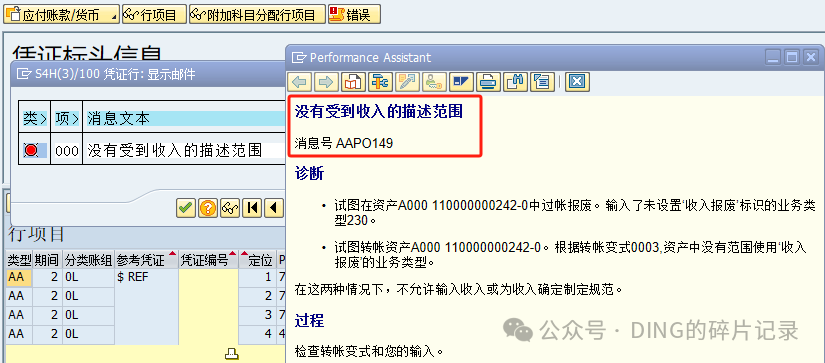Click 定位 value 4 cell
Screen dimensions: 825x363
click(x=258, y=334)
